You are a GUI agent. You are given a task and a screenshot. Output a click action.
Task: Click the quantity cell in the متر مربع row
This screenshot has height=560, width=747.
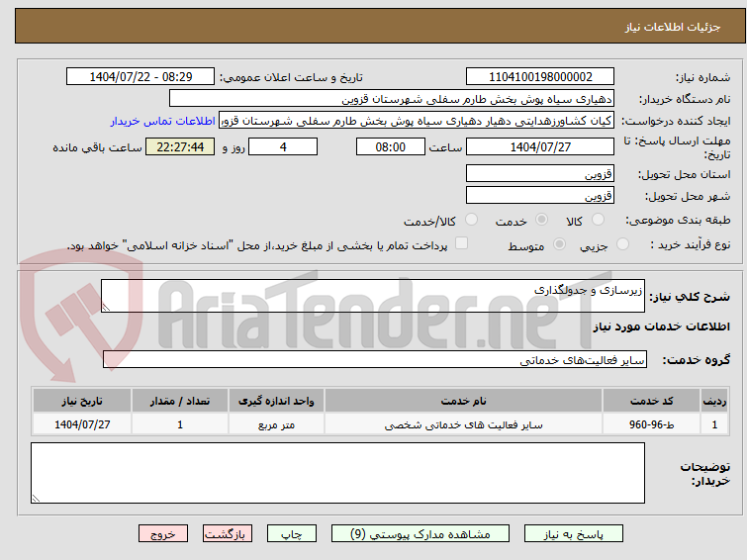pos(180,424)
